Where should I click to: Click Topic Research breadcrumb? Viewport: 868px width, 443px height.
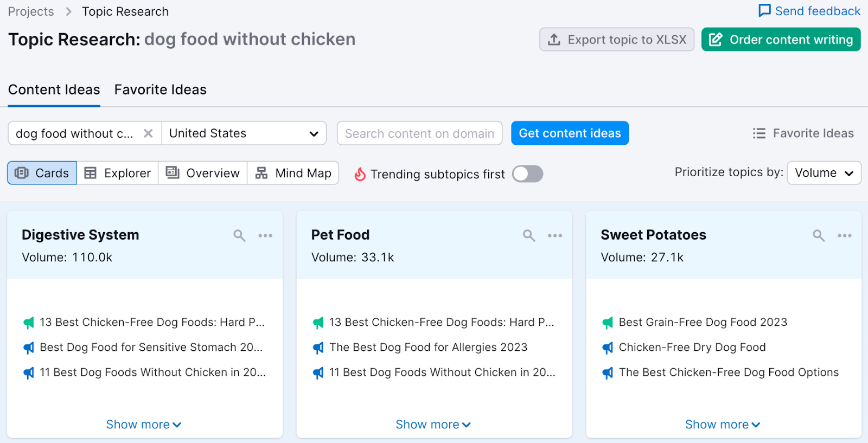coord(125,11)
